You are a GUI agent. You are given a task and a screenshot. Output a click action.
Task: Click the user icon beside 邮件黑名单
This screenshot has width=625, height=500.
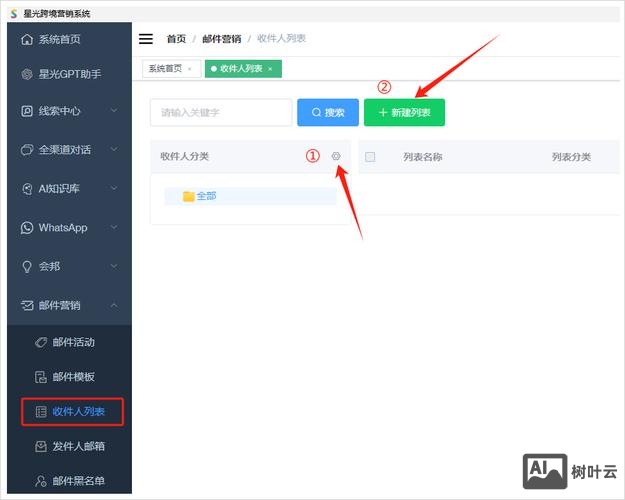tap(41, 481)
